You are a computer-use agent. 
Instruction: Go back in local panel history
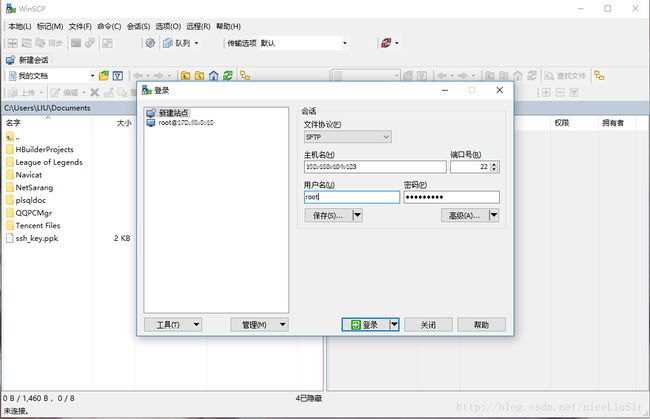(138, 75)
